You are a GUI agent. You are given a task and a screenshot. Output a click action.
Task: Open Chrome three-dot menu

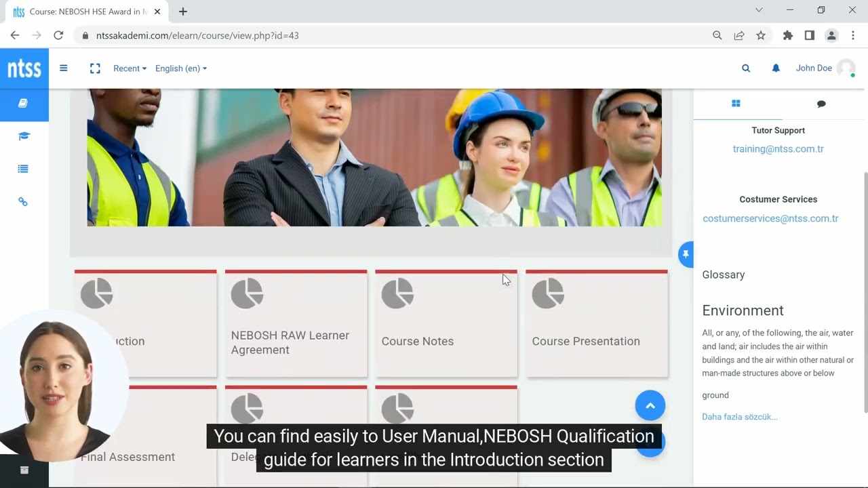[x=853, y=35]
